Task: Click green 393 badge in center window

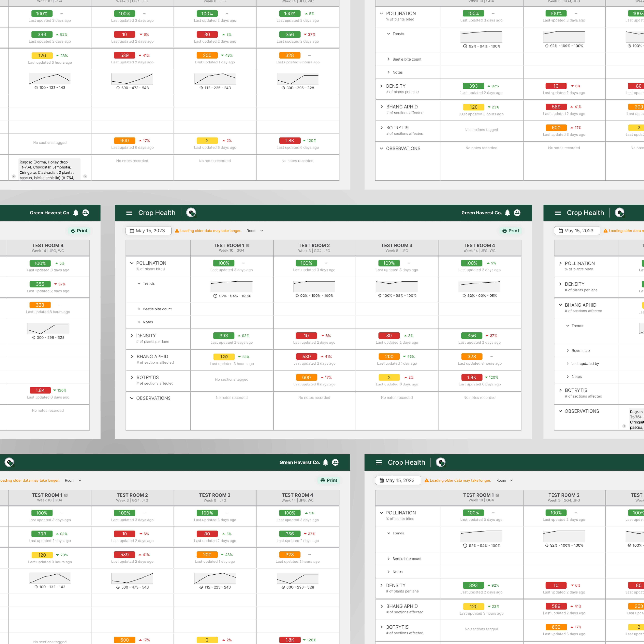Action: click(x=224, y=336)
